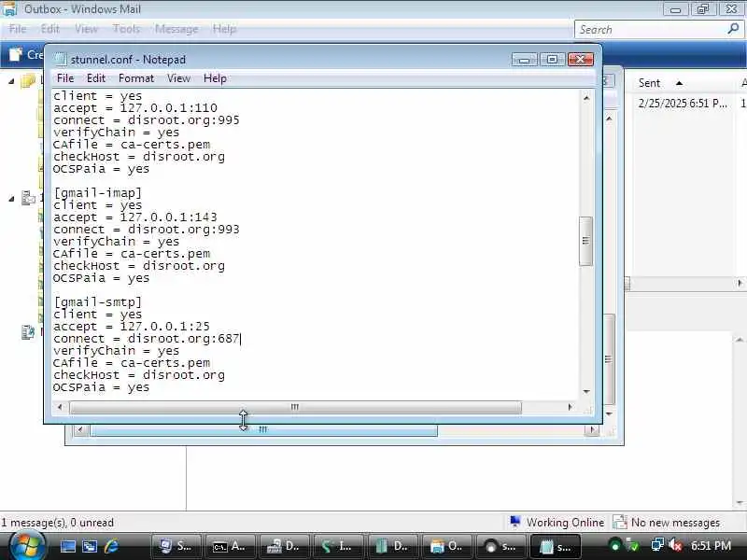Switch to the 'S...' computer taskbar button
747x560 pixels.
[x=176, y=546]
